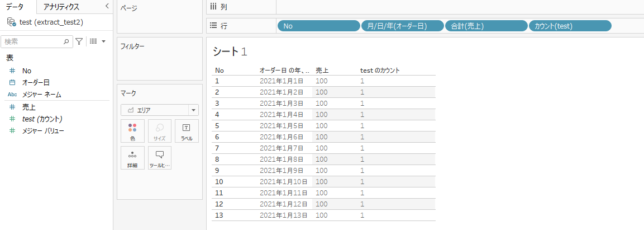Image resolution: width=644 pixels, height=230 pixels.
Task: Click the 行 rows shelf icon
Action: (x=213, y=26)
